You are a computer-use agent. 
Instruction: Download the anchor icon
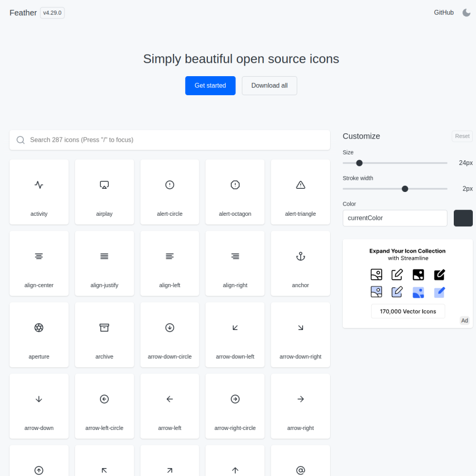coord(300,263)
